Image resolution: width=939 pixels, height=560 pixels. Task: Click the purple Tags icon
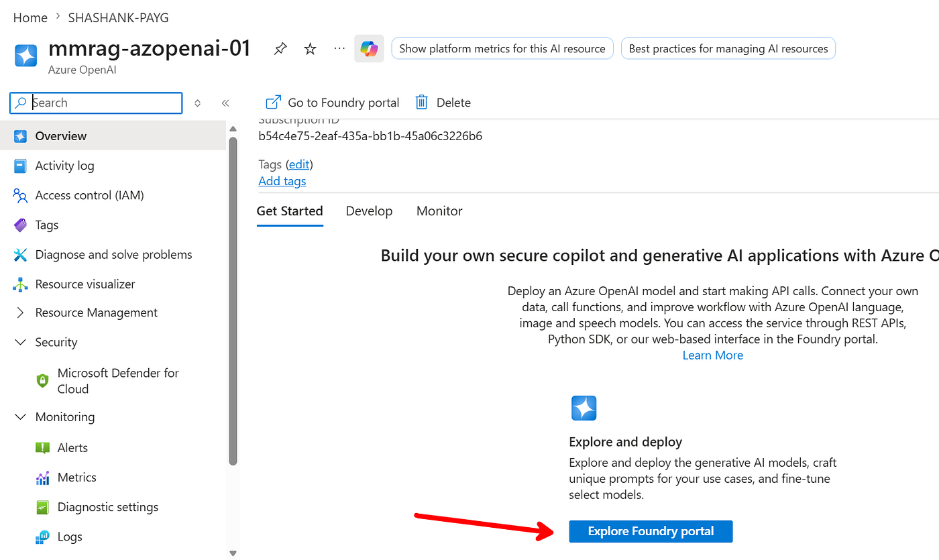pyautogui.click(x=20, y=225)
